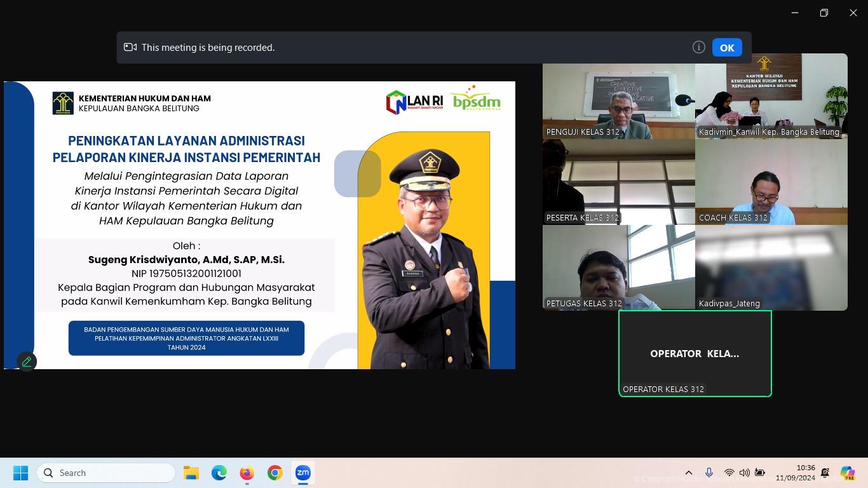868x488 pixels.
Task: Launch Microsoft Edge from the taskbar
Action: [x=219, y=473]
